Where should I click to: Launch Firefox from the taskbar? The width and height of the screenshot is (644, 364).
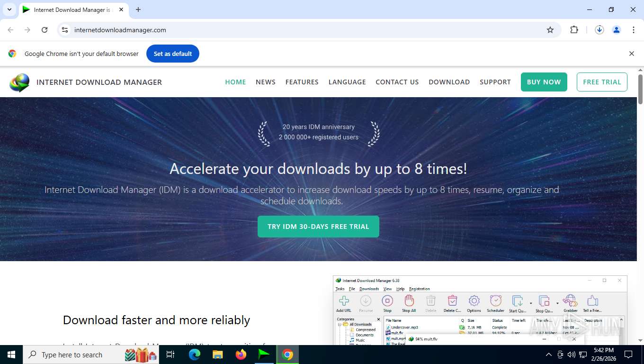241,355
